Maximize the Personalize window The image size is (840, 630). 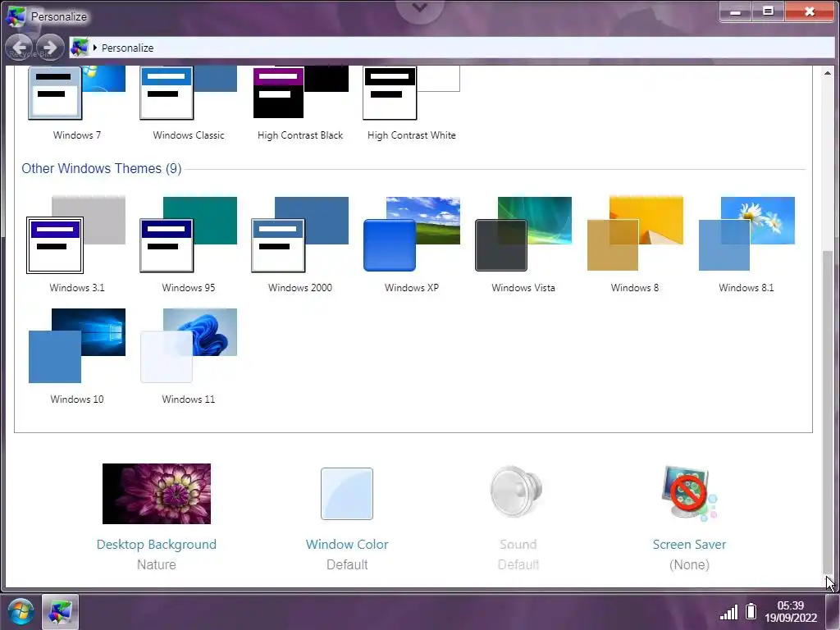tap(768, 11)
